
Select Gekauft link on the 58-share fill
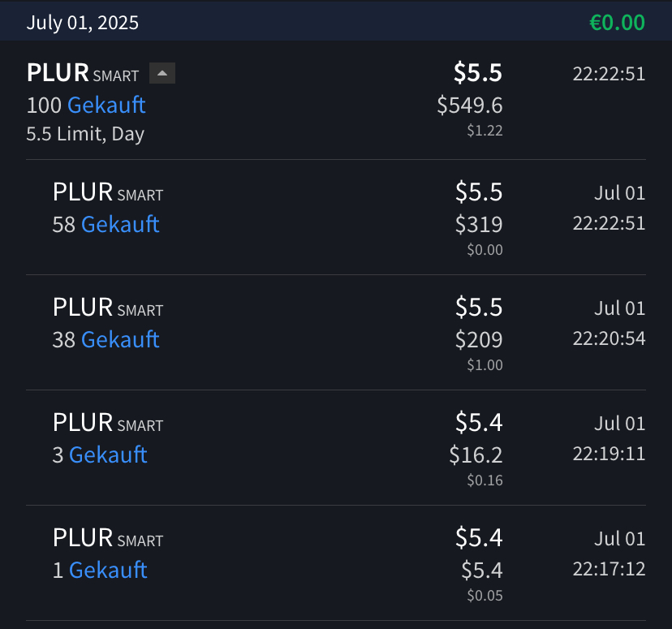pos(120,225)
